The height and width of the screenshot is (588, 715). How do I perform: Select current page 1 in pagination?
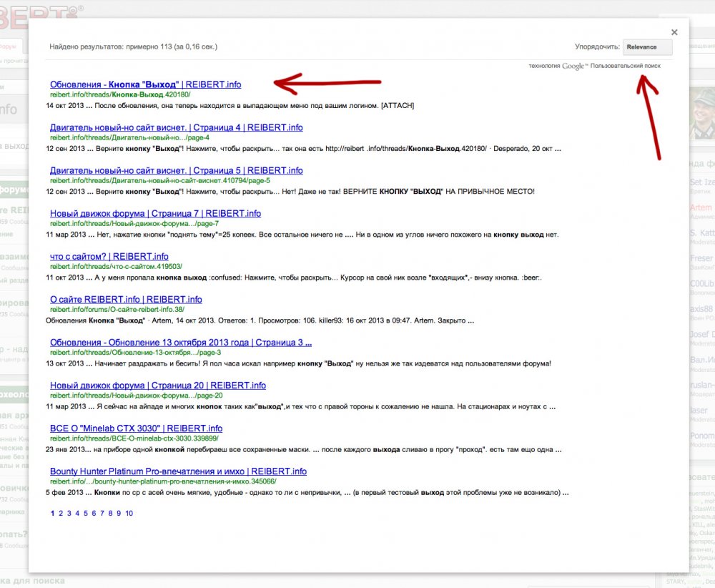point(53,513)
